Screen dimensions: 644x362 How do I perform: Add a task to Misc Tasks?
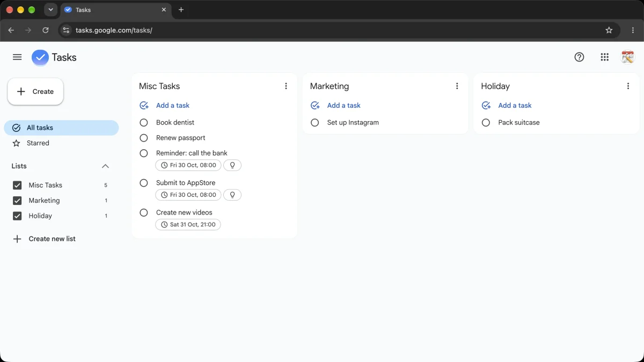(x=164, y=106)
